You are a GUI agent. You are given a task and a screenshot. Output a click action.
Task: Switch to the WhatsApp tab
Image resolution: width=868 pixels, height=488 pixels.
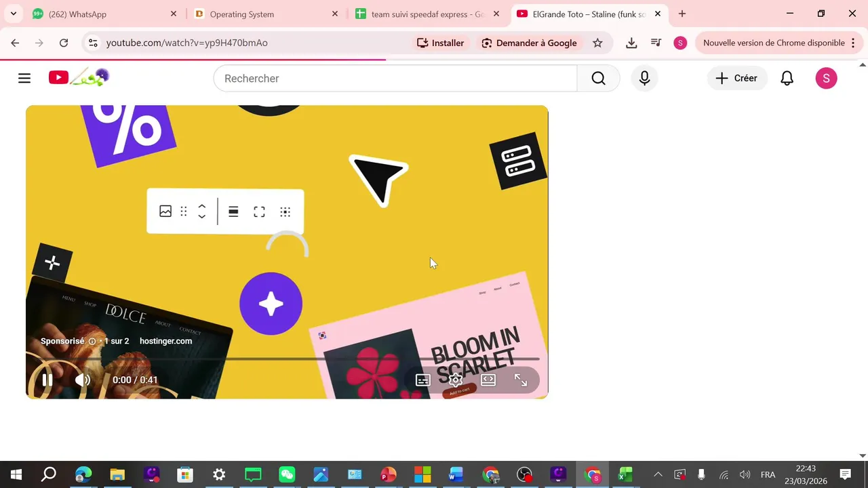[x=106, y=14]
